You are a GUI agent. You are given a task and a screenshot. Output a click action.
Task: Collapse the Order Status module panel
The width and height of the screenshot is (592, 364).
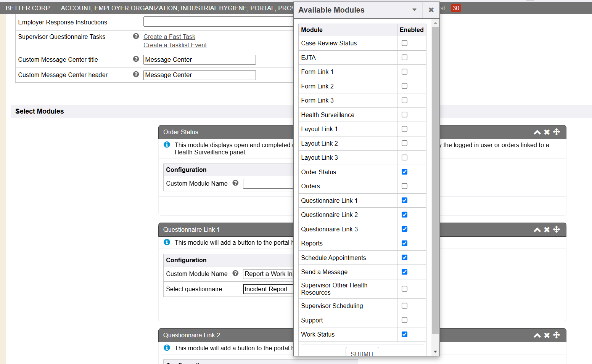click(x=537, y=132)
